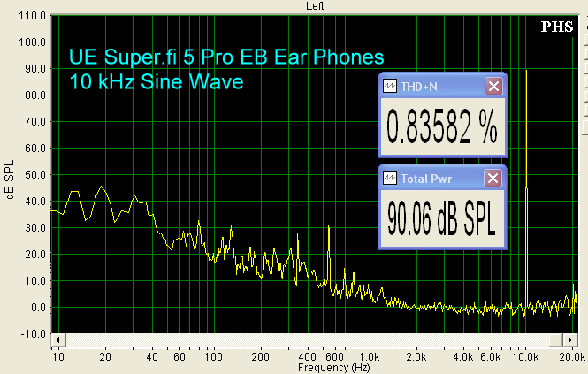Click the Total Pwr window waveform icon
Image resolution: width=588 pixels, height=374 pixels.
(389, 178)
